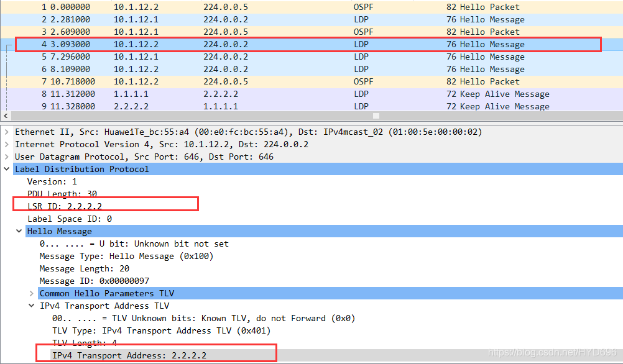Collapse the Hello Message subtree
Viewport: 623px width, 364px height.
click(x=19, y=231)
